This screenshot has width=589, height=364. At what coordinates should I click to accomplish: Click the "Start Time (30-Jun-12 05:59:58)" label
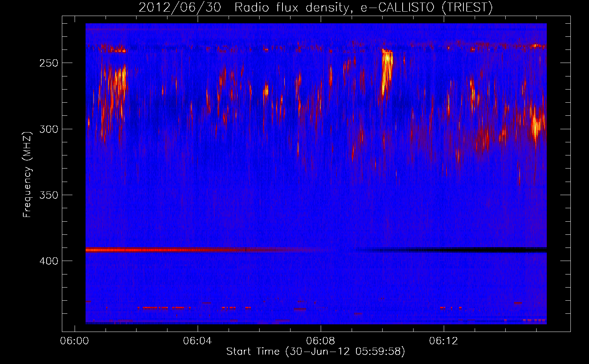point(316,351)
